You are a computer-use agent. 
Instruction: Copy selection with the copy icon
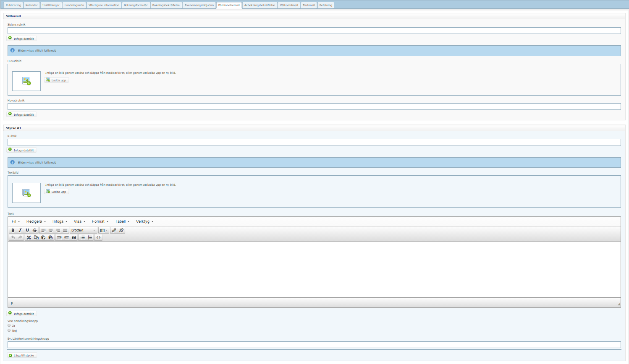(36, 237)
